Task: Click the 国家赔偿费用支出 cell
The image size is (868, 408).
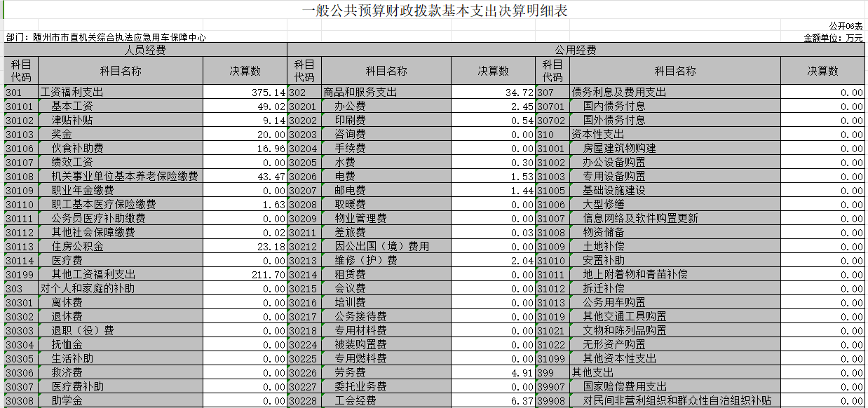Action: 675,386
